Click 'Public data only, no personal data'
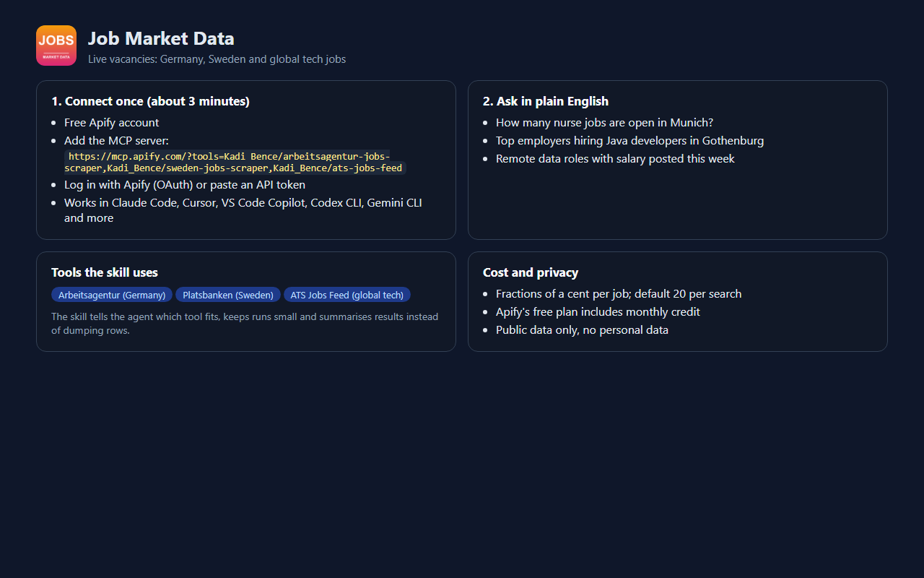This screenshot has height=578, width=924. click(582, 330)
